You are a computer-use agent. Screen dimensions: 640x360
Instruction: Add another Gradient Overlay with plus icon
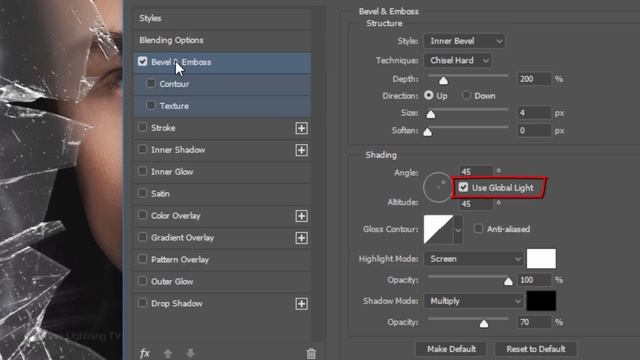[301, 238]
